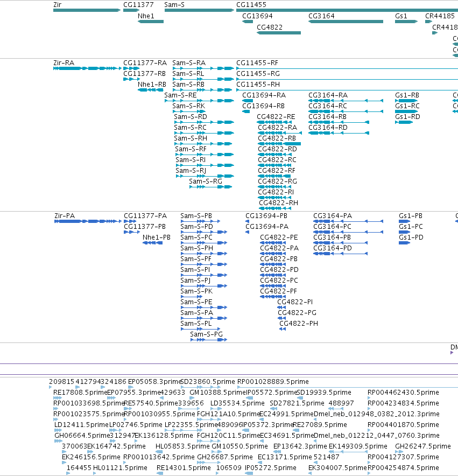Screen dimensions: 458x476
Task: Click protein Nhe1-PB
Action: (x=152, y=243)
